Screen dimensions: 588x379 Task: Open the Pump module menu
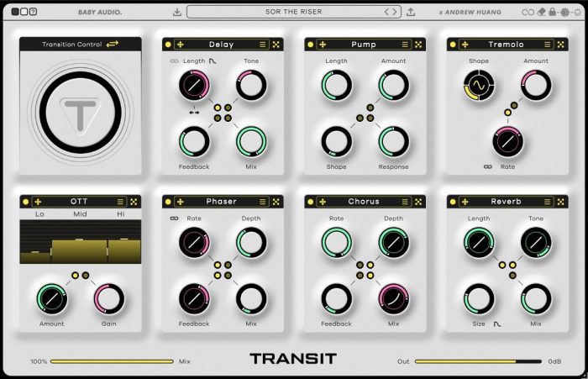pos(405,45)
